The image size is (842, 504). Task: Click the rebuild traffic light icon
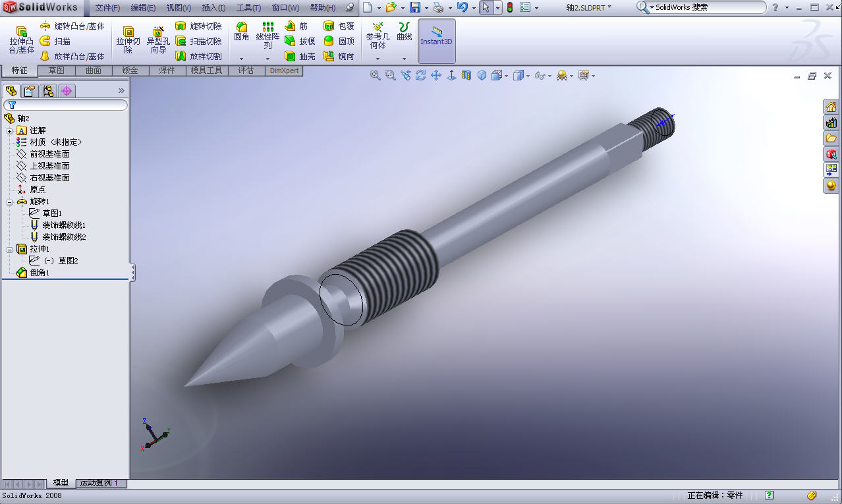[509, 7]
